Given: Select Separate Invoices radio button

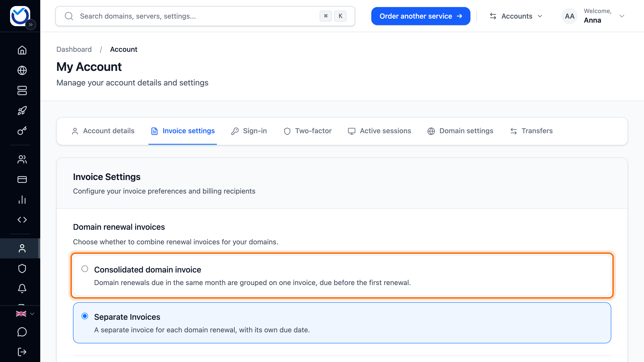Looking at the screenshot, I should coord(85,316).
